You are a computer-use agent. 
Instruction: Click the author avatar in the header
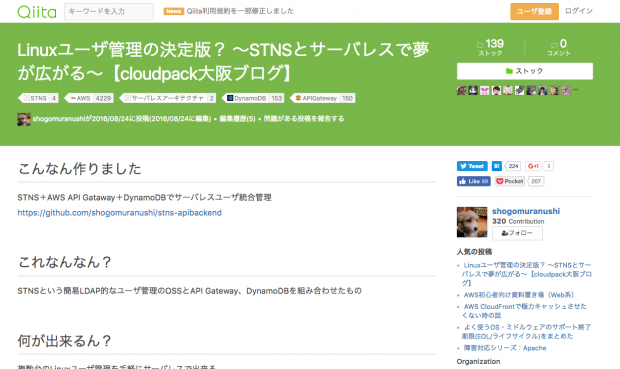[x=24, y=119]
